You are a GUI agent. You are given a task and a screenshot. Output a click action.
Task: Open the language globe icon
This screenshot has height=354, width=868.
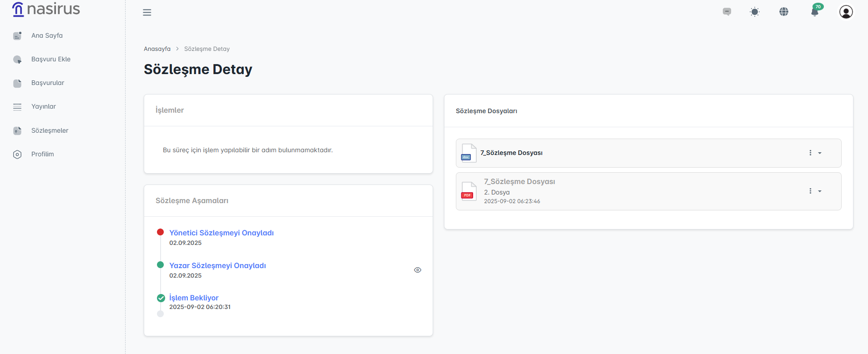pos(784,12)
